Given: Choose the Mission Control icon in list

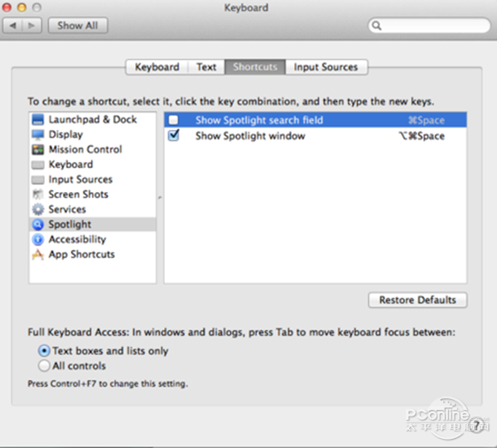Looking at the screenshot, I should pos(38,150).
